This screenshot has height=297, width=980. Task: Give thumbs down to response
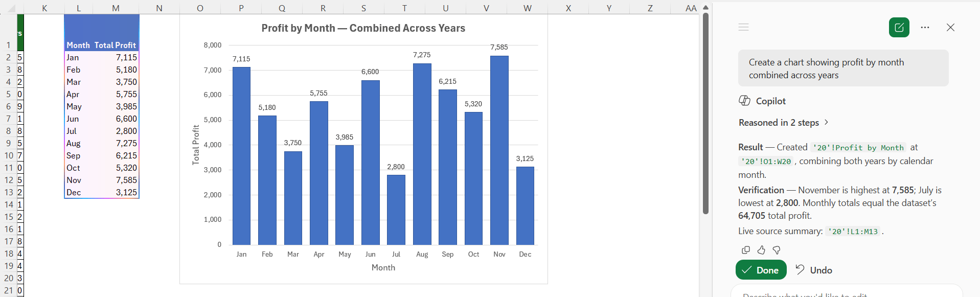tap(777, 250)
